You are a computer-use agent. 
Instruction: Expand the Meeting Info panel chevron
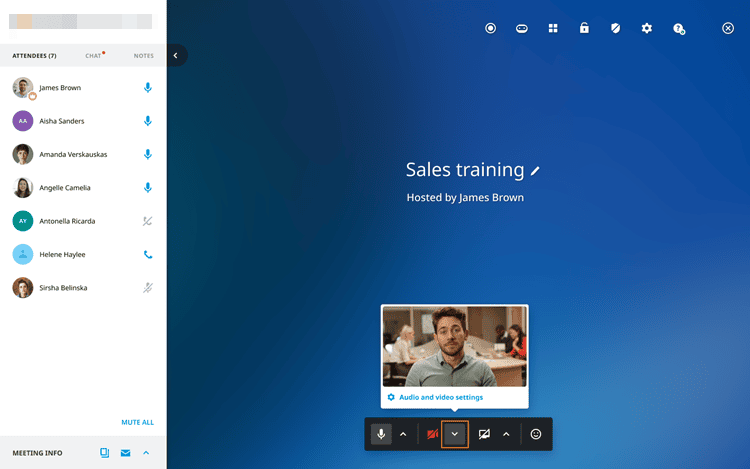146,453
